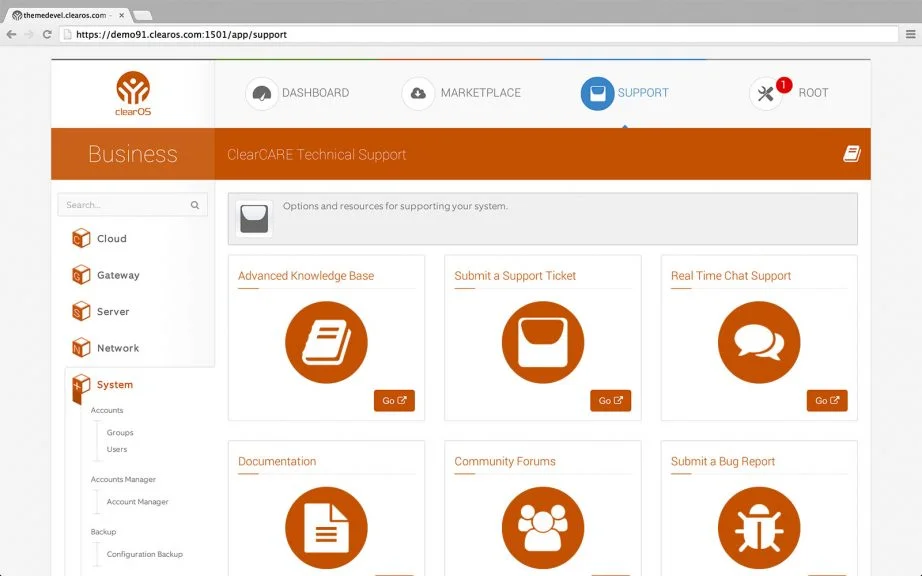Expand the Server category in sidebar
The image size is (922, 576).
[x=113, y=311]
